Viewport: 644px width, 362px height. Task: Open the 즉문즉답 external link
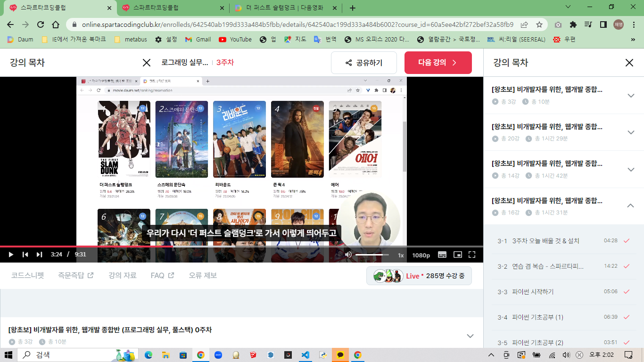(75, 275)
